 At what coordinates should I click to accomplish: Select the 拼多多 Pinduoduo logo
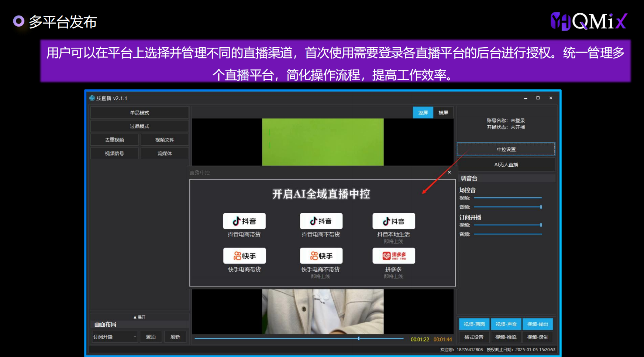pos(394,256)
